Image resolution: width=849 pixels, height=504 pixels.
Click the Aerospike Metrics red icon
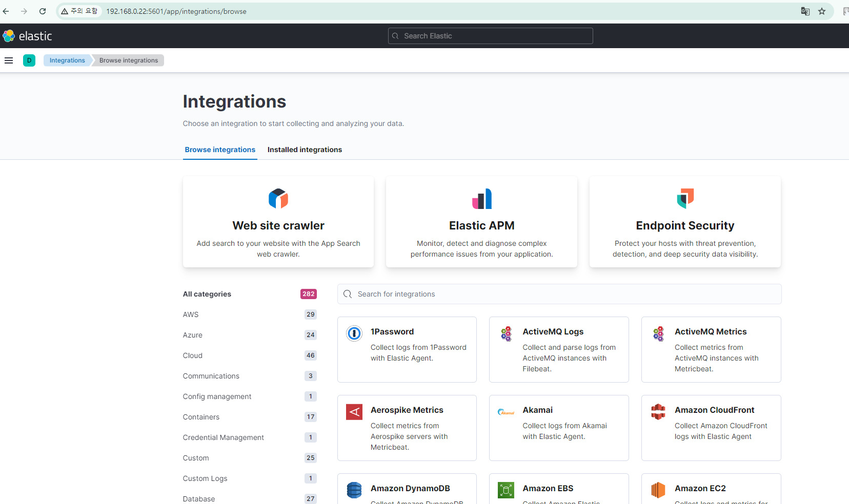coord(354,412)
